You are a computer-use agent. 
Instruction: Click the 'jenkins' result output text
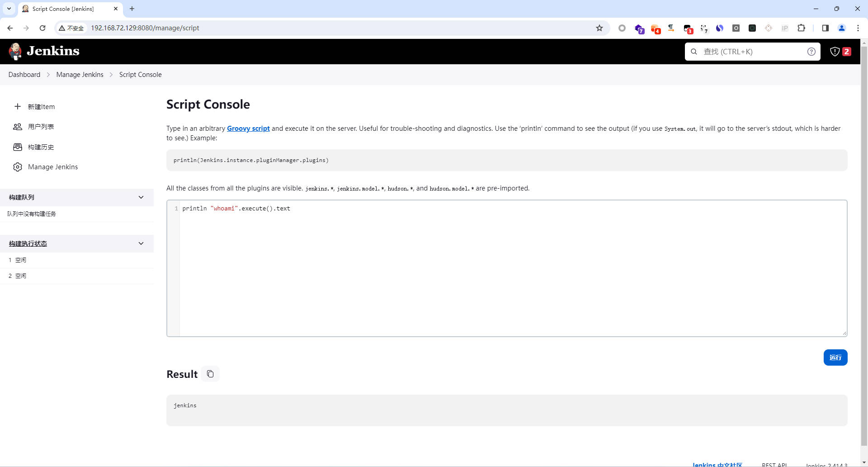[x=185, y=405]
